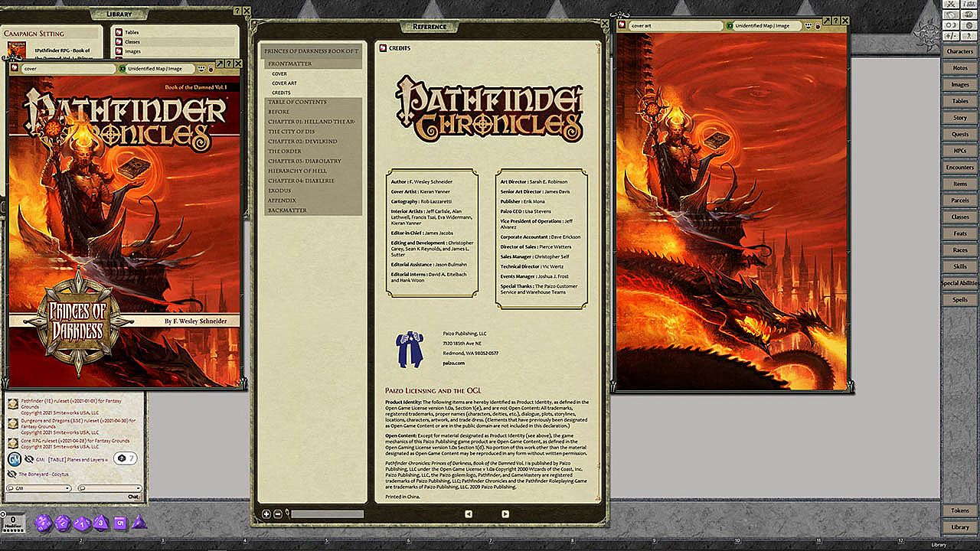
Task: Expand Table of Contents section
Action: tap(313, 102)
